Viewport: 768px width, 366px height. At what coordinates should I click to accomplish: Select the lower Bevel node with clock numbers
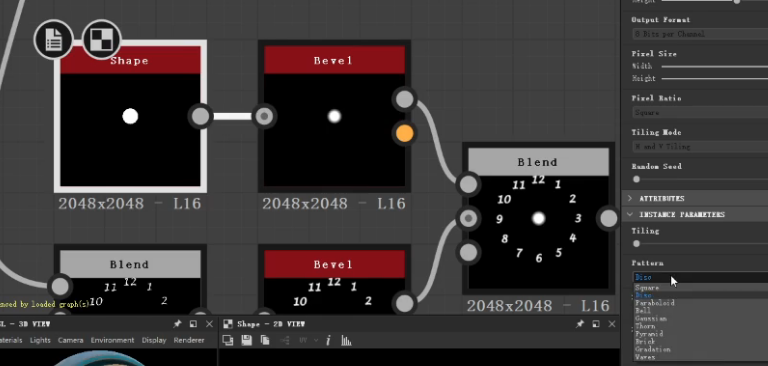[x=335, y=280]
